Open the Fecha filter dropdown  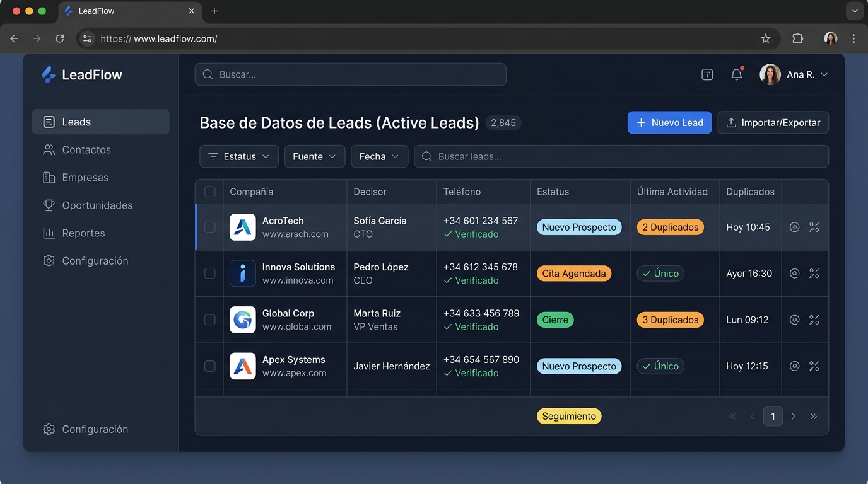(x=380, y=156)
